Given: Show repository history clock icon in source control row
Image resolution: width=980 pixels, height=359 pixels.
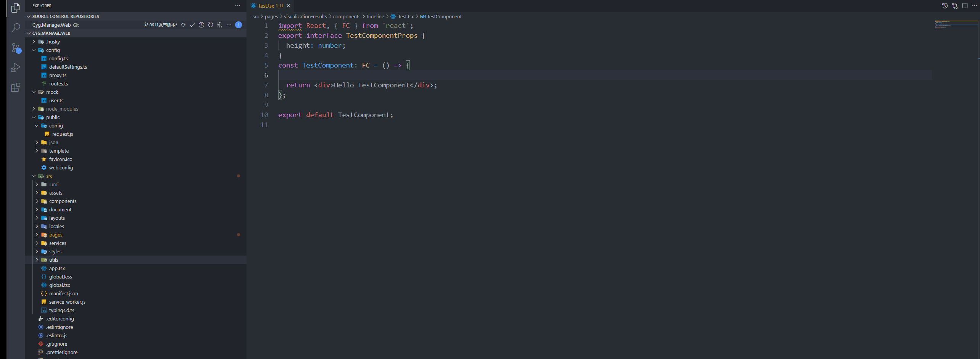Looking at the screenshot, I should pyautogui.click(x=201, y=25).
